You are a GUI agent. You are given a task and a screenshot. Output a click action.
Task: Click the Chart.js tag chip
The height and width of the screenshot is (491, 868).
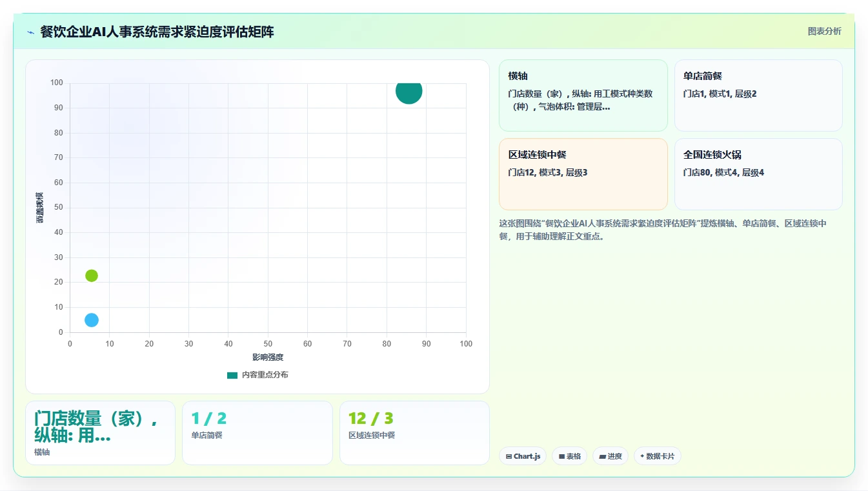(x=523, y=456)
